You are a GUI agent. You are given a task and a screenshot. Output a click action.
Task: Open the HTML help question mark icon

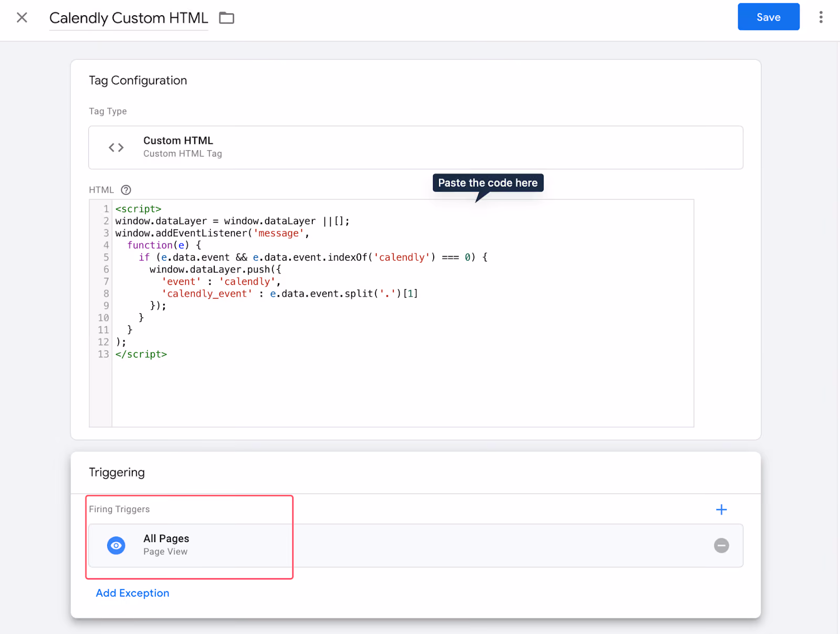click(126, 190)
